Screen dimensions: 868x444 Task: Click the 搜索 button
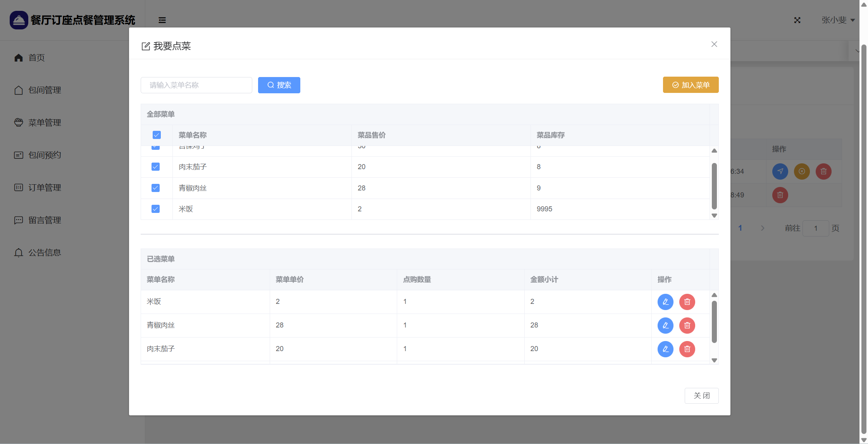point(279,85)
